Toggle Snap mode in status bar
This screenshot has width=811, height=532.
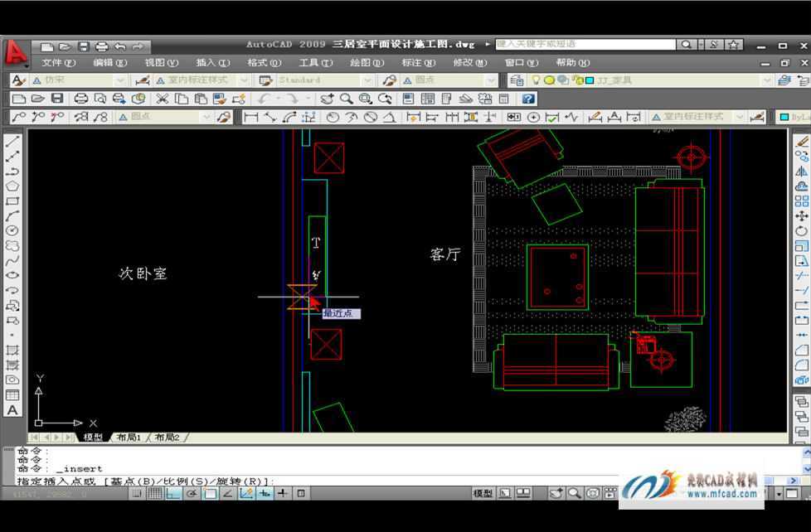pos(137,493)
